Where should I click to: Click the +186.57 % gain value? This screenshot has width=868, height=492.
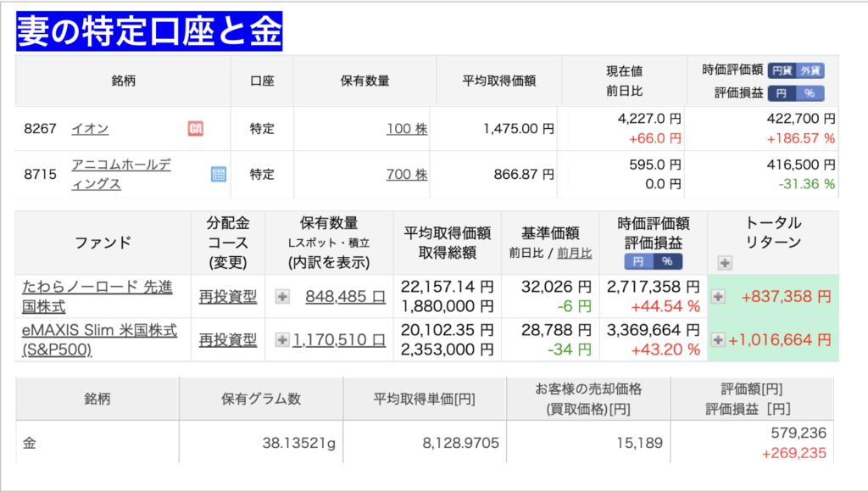[x=801, y=138]
